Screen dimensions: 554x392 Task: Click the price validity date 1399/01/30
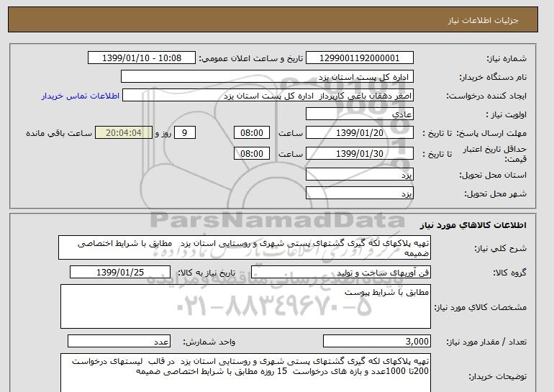359,154
